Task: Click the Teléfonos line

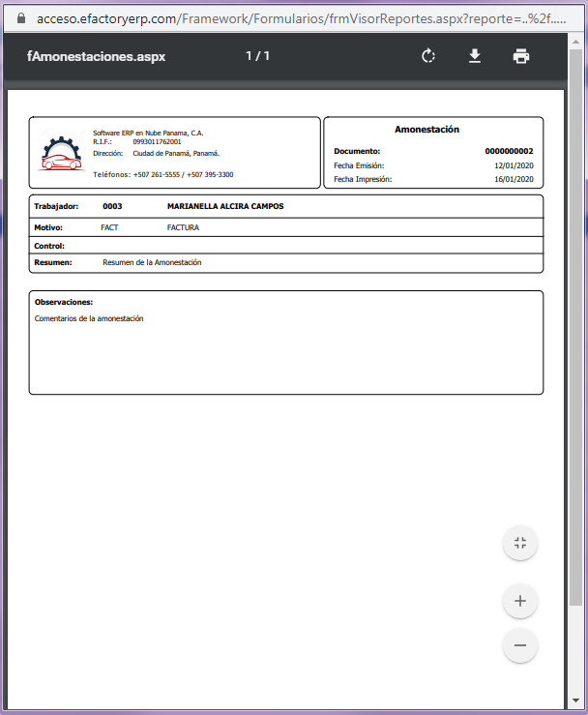Action: (x=163, y=175)
